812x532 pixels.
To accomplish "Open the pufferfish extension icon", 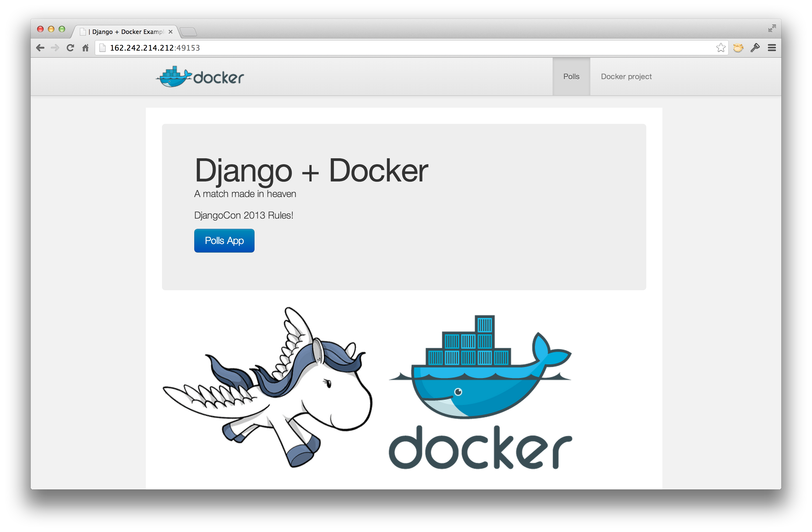I will tap(738, 48).
